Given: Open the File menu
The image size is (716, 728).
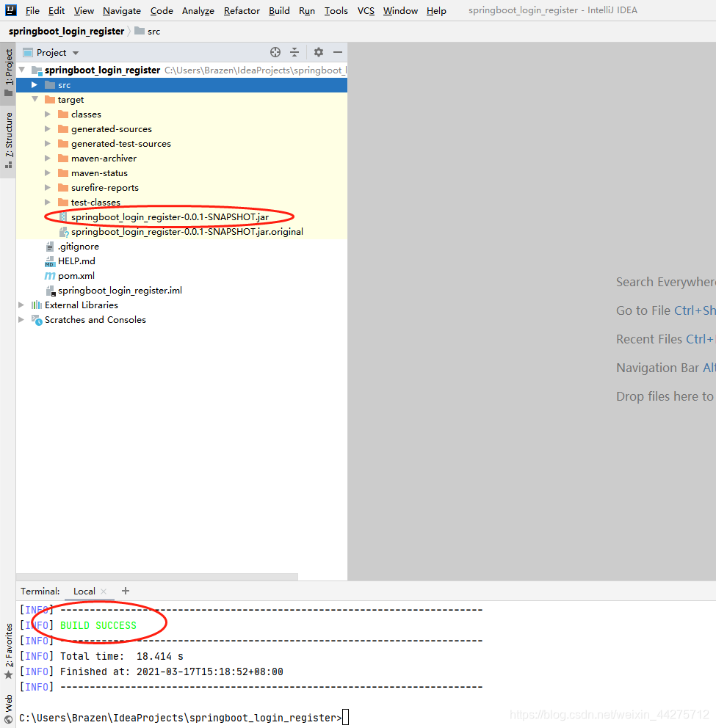Looking at the screenshot, I should click(x=32, y=11).
